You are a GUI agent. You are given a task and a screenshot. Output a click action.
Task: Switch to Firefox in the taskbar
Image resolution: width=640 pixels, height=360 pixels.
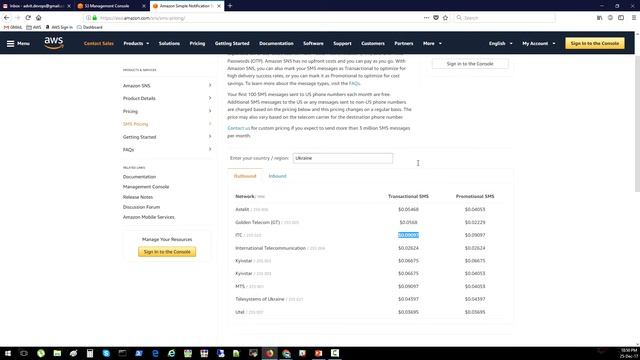tap(269, 353)
